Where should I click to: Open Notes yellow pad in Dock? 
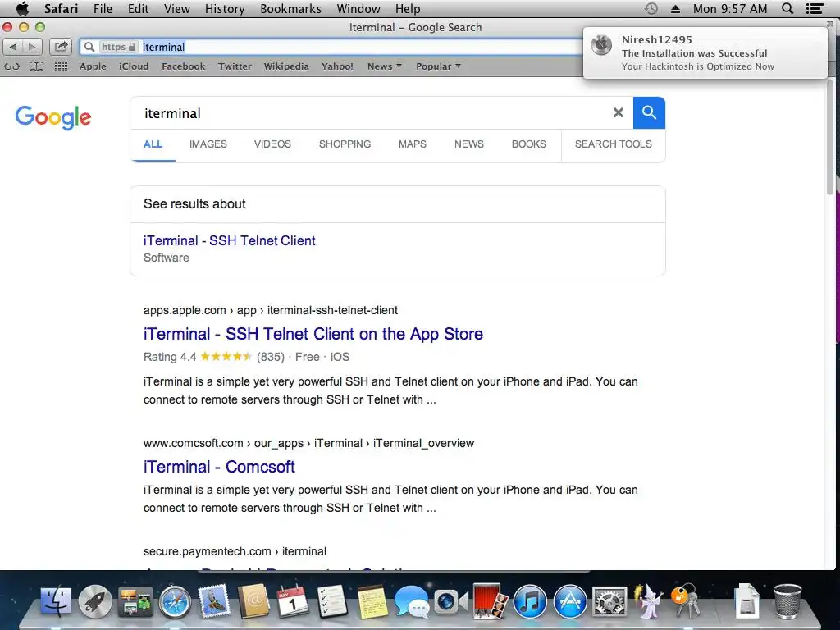coord(372,601)
